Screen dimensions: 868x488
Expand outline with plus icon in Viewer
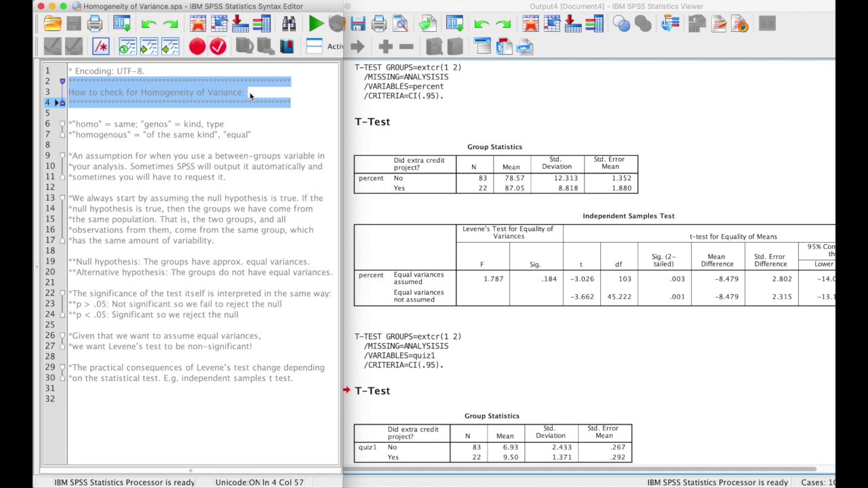(385, 47)
